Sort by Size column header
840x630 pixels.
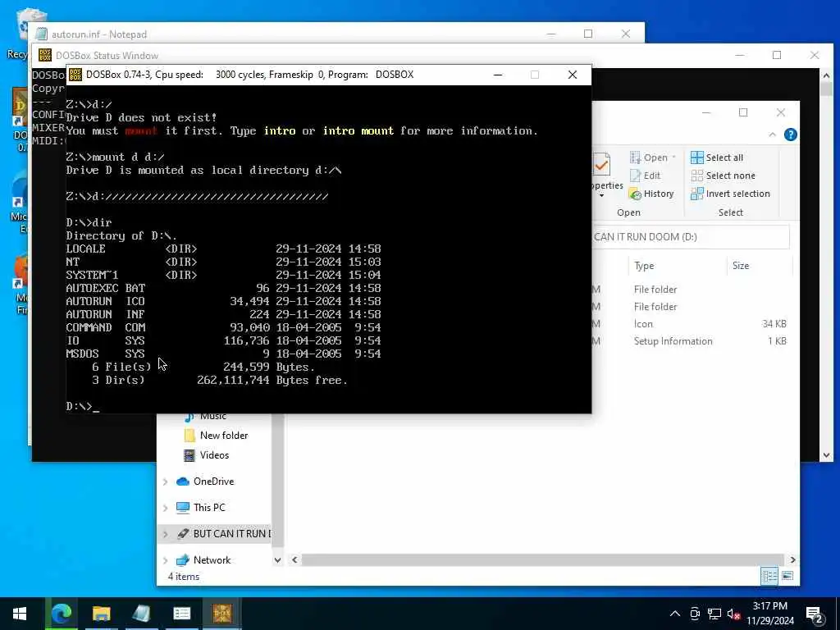point(741,266)
